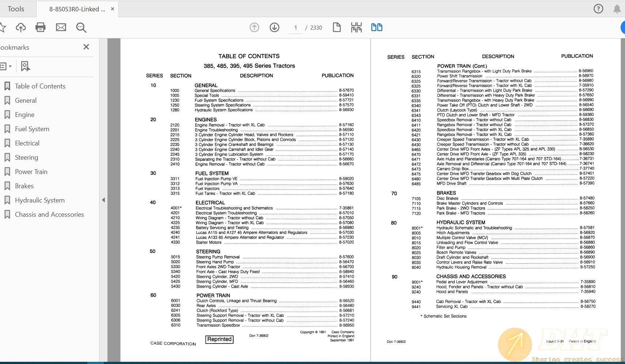The width and height of the screenshot is (625, 364).
Task: Open the notifications bell
Action: point(617,9)
